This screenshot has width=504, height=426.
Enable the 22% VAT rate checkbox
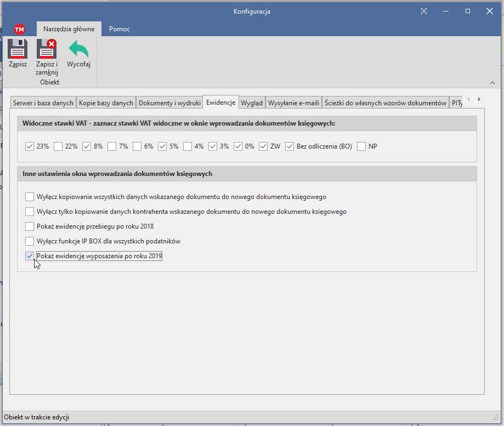pos(58,146)
